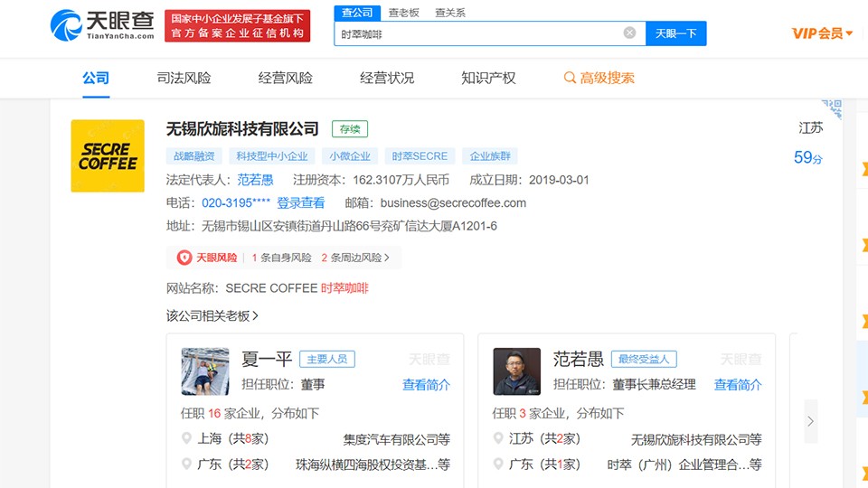The height and width of the screenshot is (488, 868).
Task: Open 1 条自身风险 details
Action: click(281, 258)
